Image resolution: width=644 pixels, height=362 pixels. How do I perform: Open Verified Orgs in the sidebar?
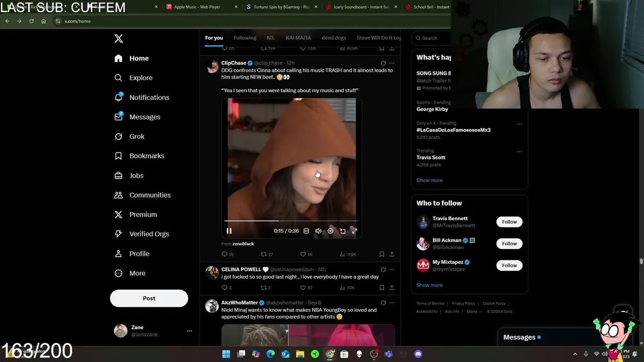point(141,234)
